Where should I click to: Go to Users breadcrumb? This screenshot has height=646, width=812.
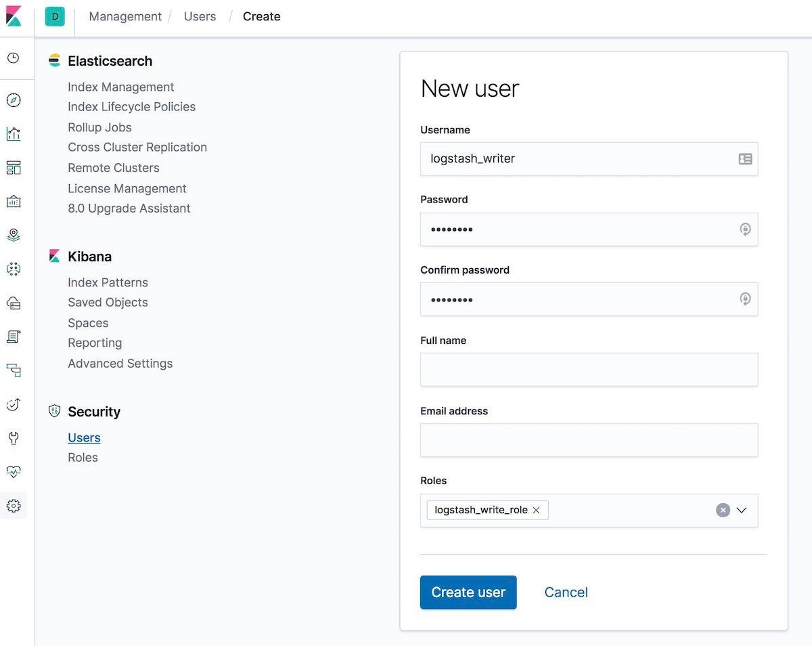(200, 16)
